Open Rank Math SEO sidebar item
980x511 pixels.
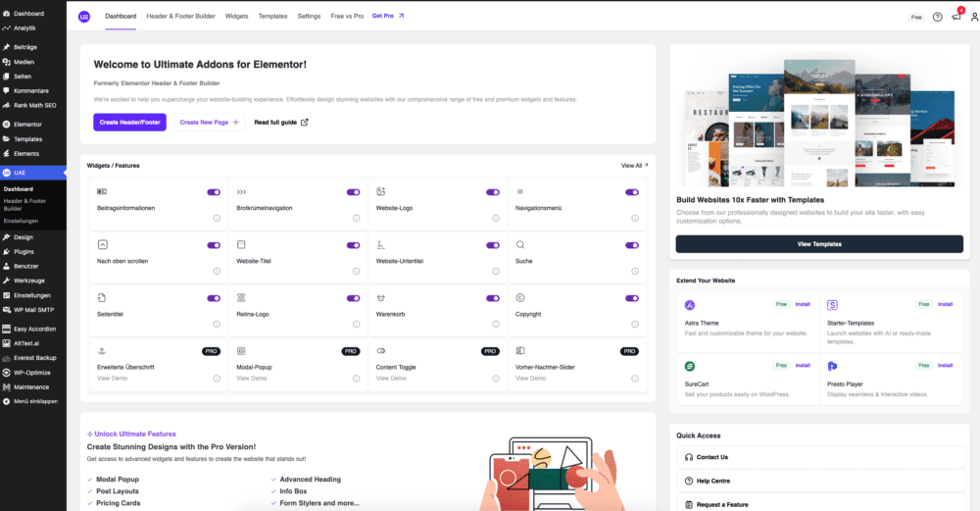point(33,105)
